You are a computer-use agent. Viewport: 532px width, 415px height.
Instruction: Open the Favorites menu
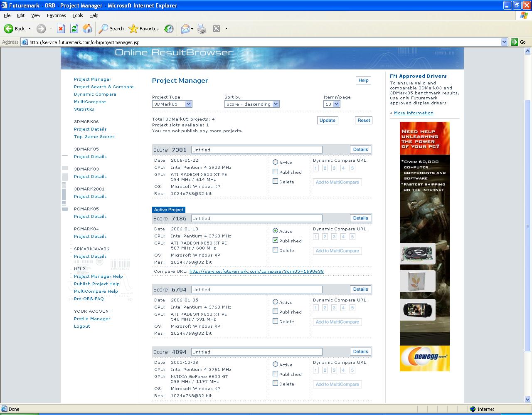[56, 15]
